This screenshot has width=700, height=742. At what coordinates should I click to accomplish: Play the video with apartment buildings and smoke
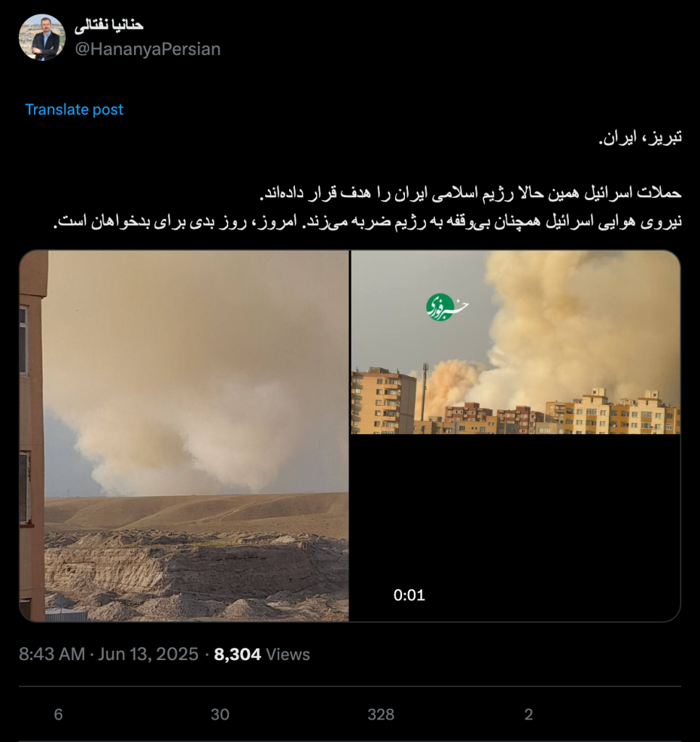[515, 342]
